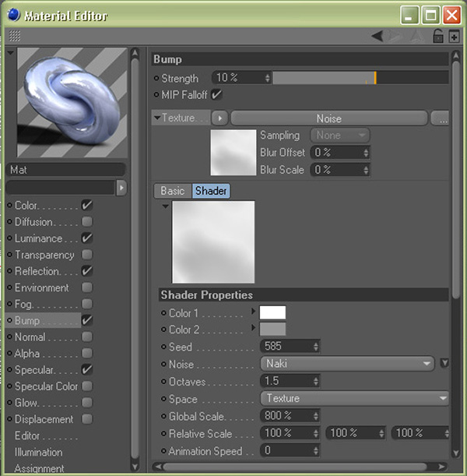Click the arrow button below the Mat name field
467x476 pixels.
pos(121,188)
